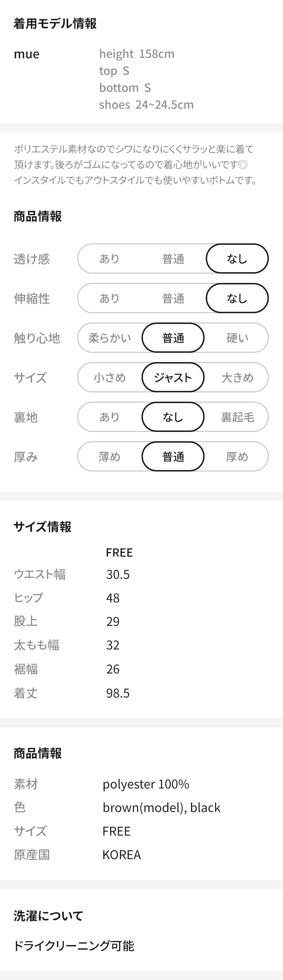The width and height of the screenshot is (283, 980).
Task: Choose 'なし' for 透け感
Action: click(237, 259)
